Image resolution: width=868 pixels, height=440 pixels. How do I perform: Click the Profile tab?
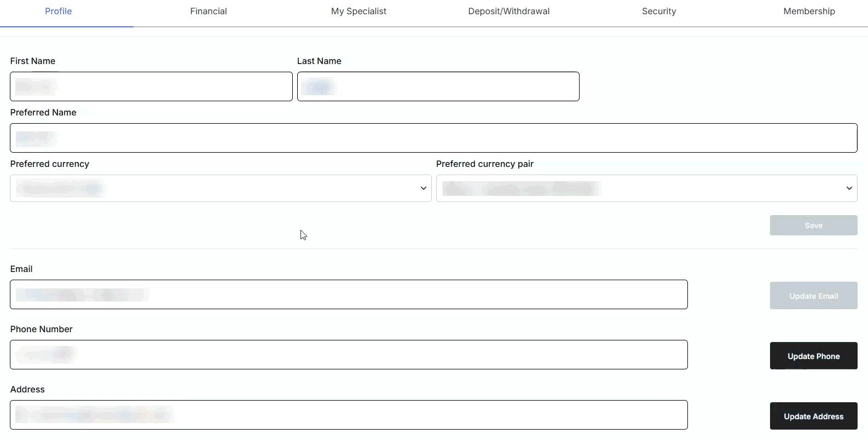[59, 11]
